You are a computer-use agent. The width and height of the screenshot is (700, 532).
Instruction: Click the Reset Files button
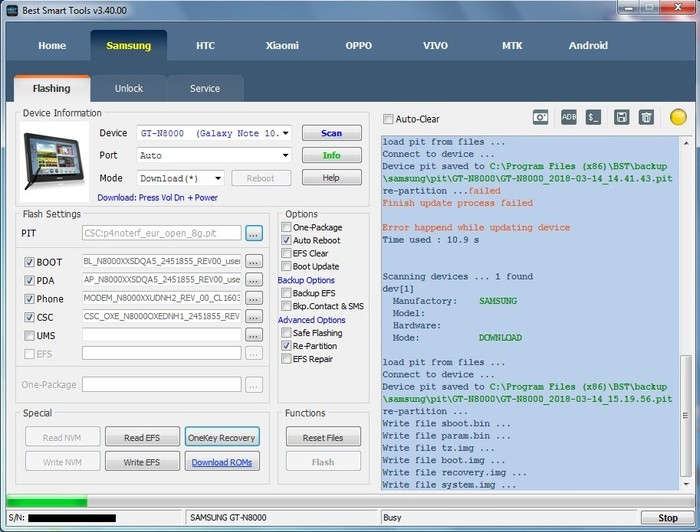pyautogui.click(x=323, y=437)
